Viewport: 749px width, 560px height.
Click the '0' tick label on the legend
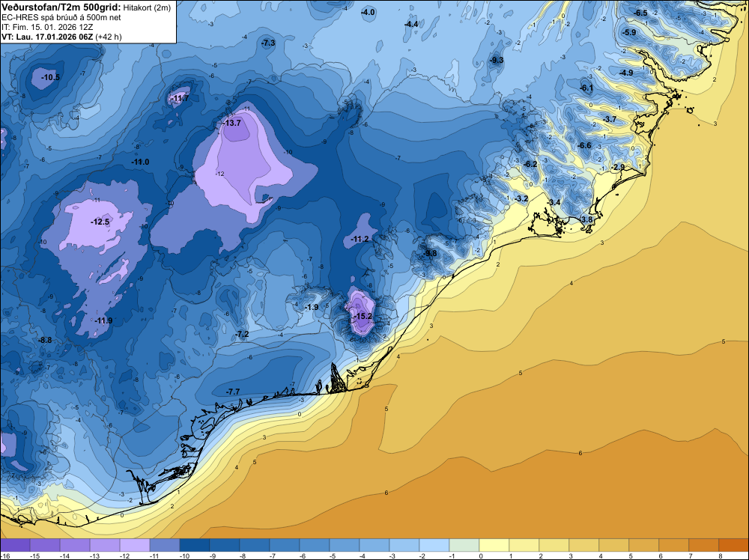point(481,556)
